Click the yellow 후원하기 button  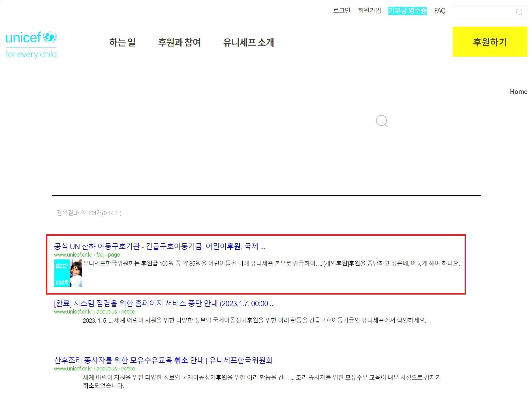(x=490, y=42)
